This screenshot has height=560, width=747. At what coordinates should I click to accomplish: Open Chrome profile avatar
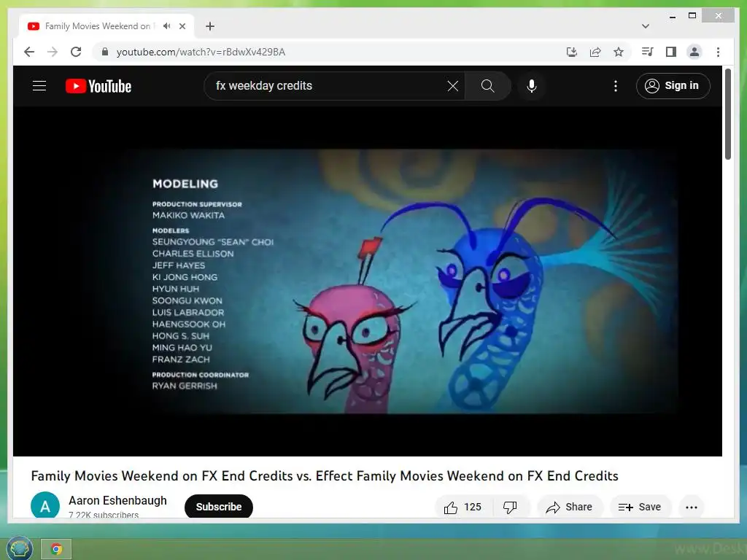694,52
